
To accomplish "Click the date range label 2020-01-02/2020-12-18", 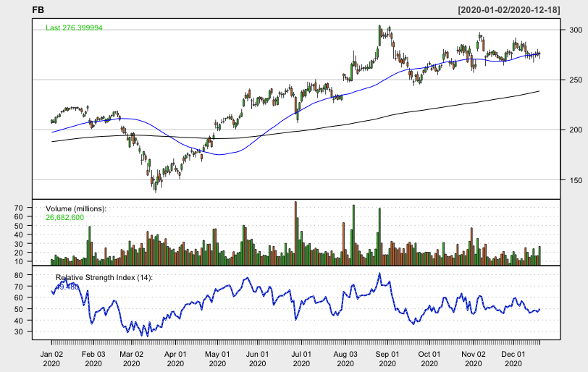I will click(509, 10).
